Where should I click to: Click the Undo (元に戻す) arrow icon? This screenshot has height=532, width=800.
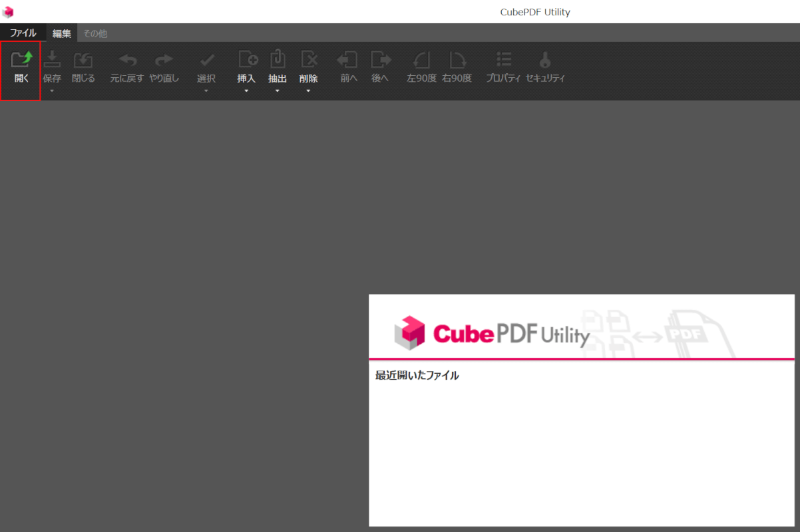127,60
